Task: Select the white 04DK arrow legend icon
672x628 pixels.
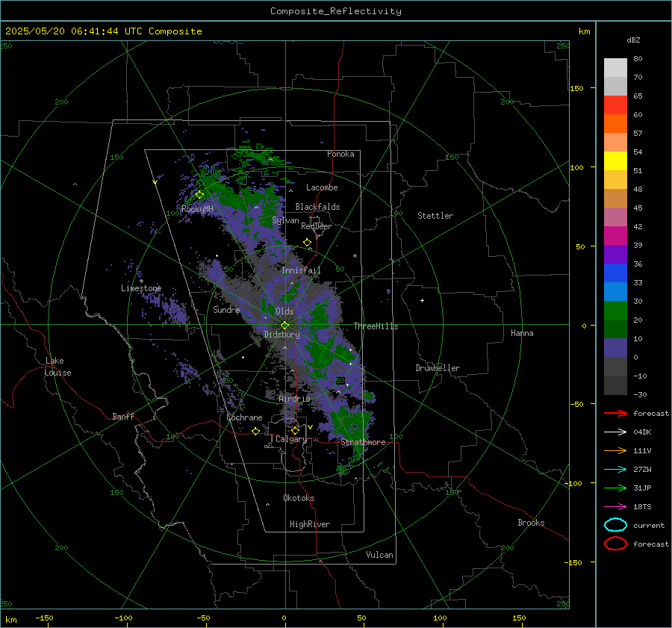Action: (615, 432)
